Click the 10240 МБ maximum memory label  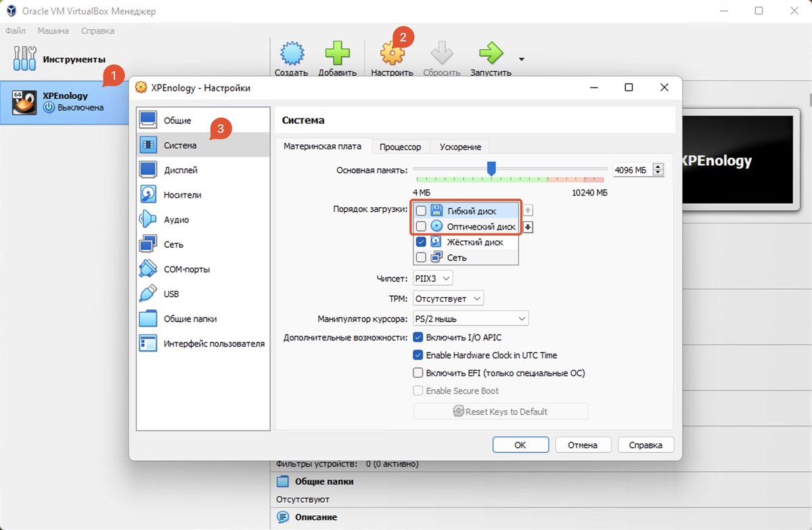coord(589,193)
